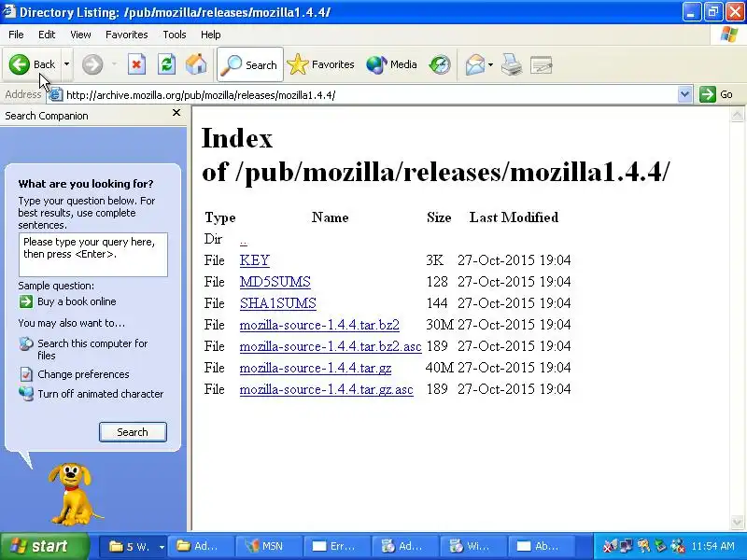Open the Mail button dropdown arrow
Image resolution: width=747 pixels, height=560 pixels.
[490, 64]
